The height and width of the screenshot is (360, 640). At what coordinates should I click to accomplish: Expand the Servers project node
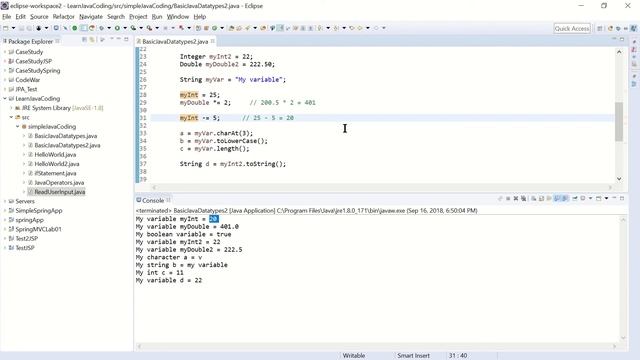pyautogui.click(x=5, y=201)
